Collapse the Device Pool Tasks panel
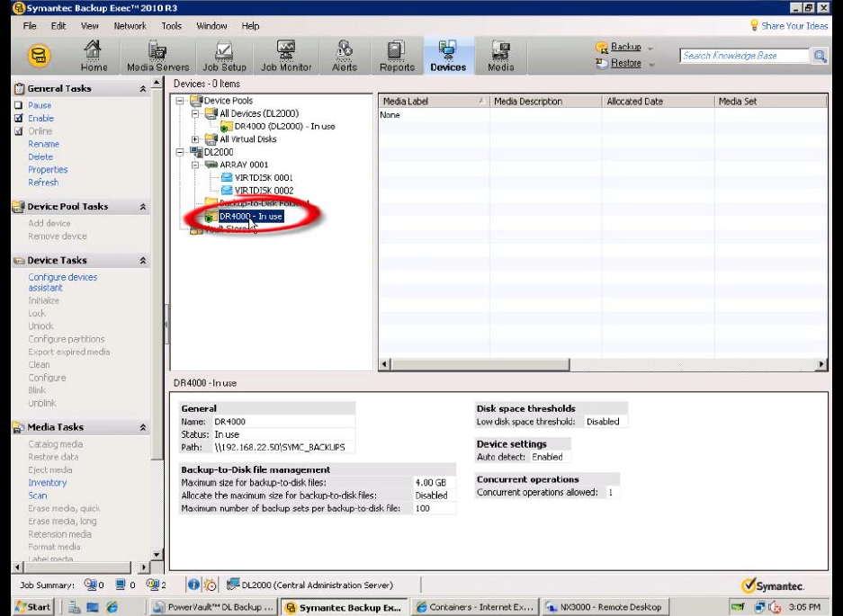This screenshot has height=616, width=843. pyautogui.click(x=143, y=207)
